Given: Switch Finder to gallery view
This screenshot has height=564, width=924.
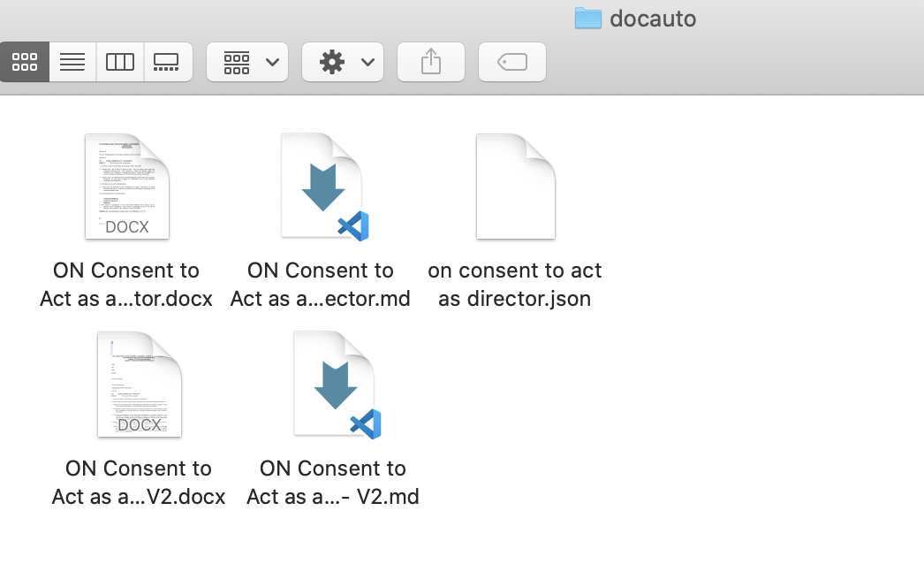Looking at the screenshot, I should click(168, 62).
